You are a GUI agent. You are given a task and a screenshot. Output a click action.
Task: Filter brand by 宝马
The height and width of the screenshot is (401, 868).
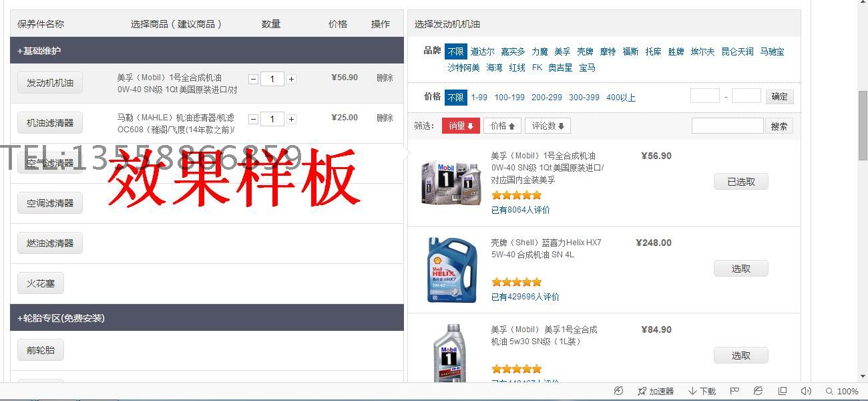pyautogui.click(x=587, y=68)
